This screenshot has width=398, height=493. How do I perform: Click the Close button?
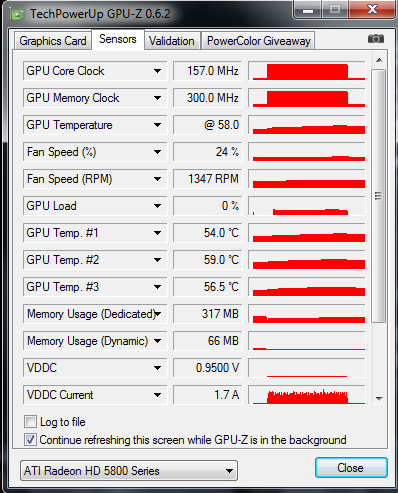[x=351, y=468]
